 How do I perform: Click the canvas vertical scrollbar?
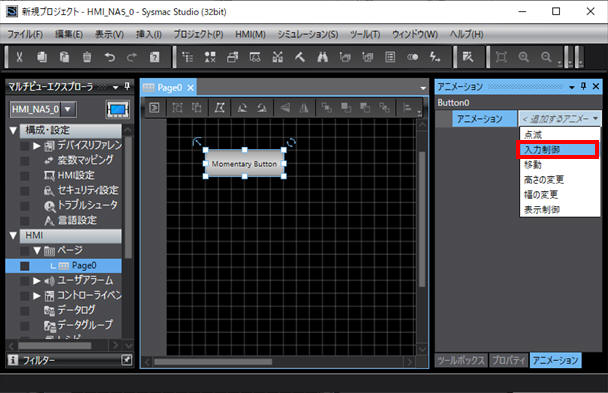(x=422, y=219)
